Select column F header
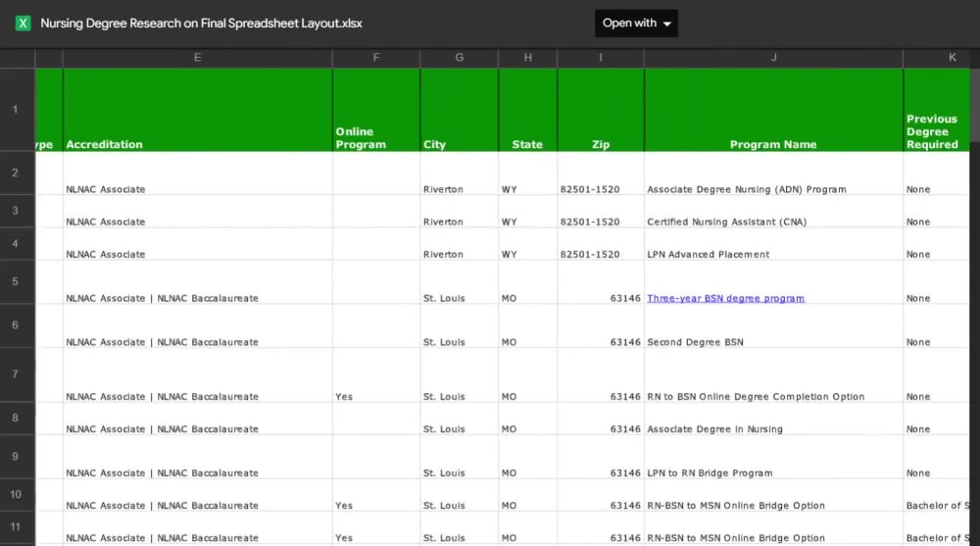 click(x=376, y=58)
